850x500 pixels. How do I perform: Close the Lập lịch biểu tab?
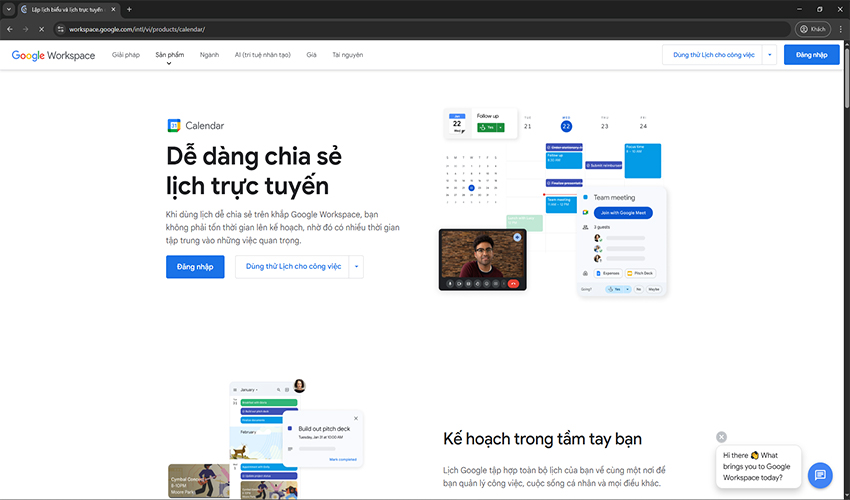[113, 9]
